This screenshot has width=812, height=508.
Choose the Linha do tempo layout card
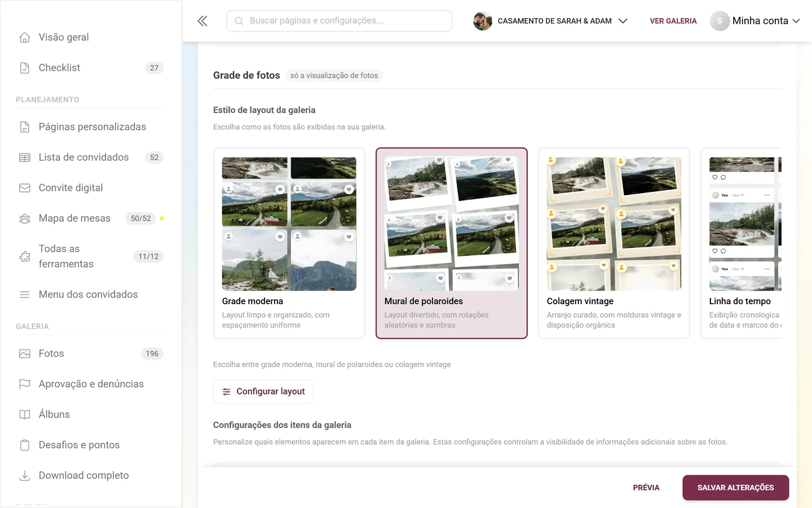pyautogui.click(x=742, y=243)
